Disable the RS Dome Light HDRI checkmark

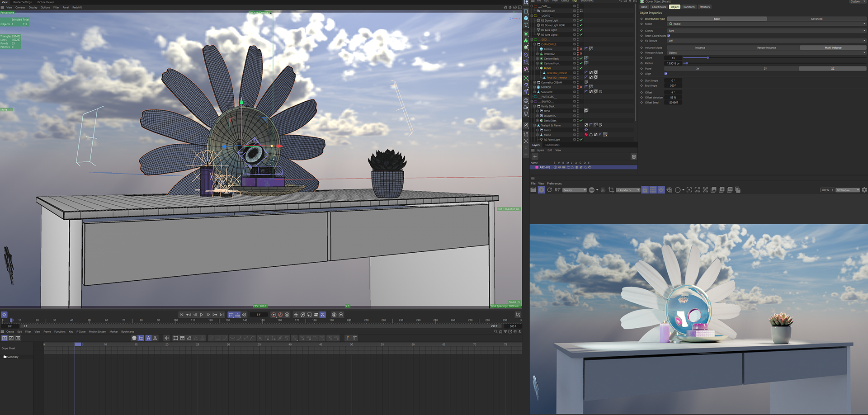coord(581,25)
